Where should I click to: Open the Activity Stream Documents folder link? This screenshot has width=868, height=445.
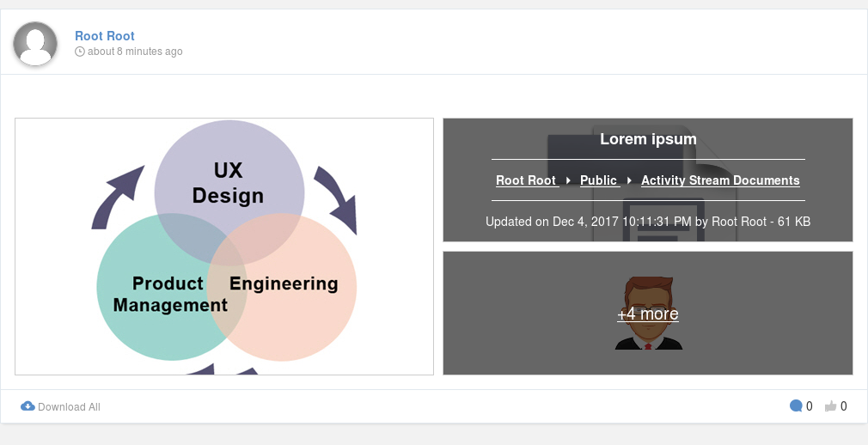tap(720, 180)
